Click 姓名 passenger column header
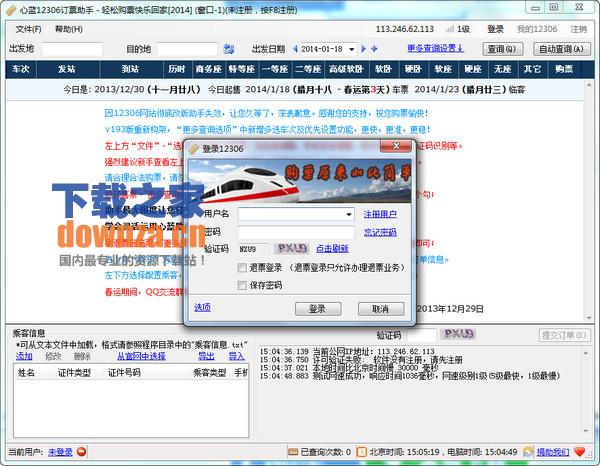This screenshot has width=600, height=466. pos(26,373)
